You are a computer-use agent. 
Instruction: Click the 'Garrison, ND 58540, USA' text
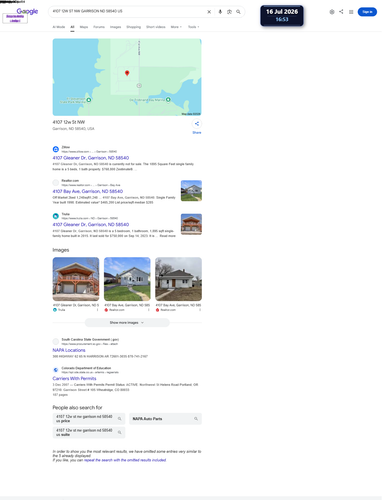73,129
